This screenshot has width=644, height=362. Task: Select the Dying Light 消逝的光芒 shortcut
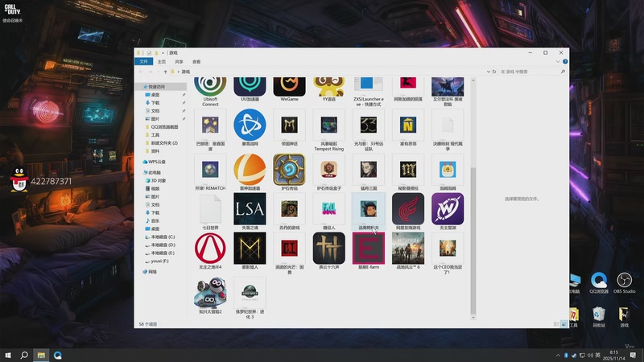point(289,249)
